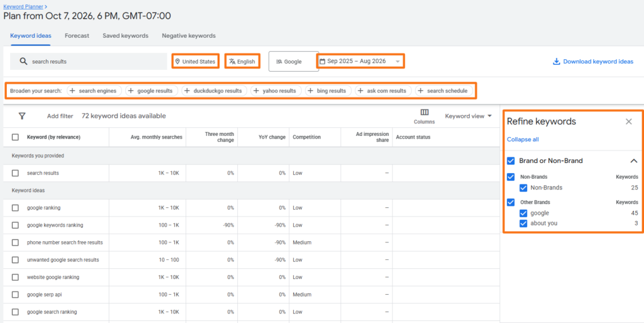Click Add filter

(60, 116)
